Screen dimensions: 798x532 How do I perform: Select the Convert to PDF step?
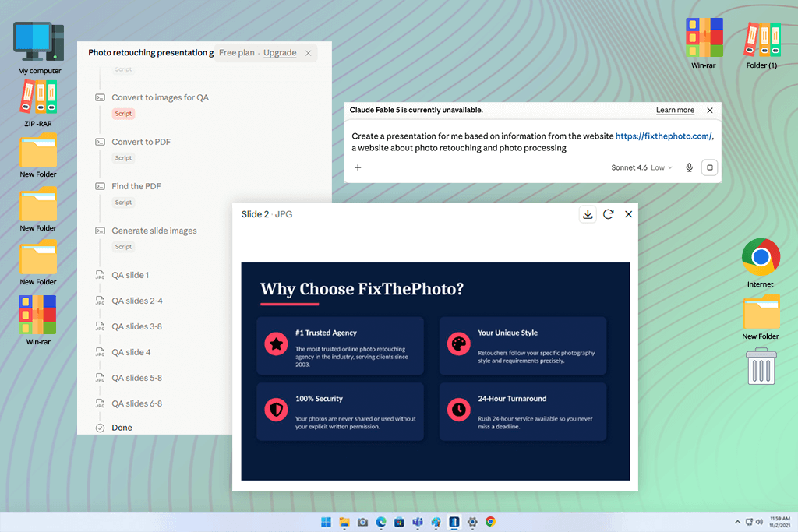[x=141, y=142]
